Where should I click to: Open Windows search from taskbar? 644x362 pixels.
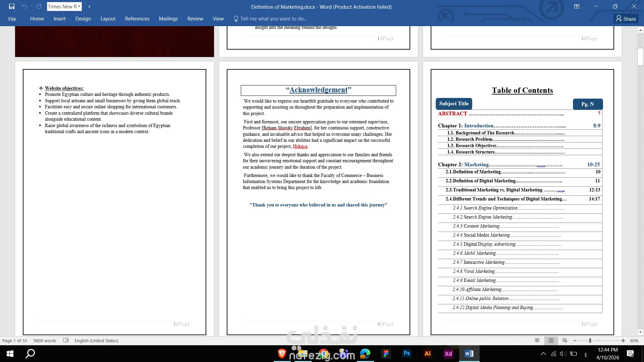pyautogui.click(x=30, y=354)
